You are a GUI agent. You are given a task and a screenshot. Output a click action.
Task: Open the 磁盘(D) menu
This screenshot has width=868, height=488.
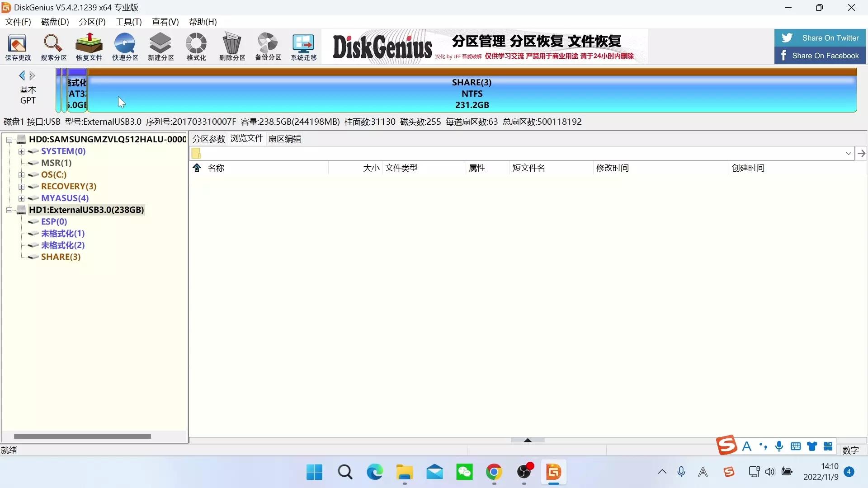(54, 22)
